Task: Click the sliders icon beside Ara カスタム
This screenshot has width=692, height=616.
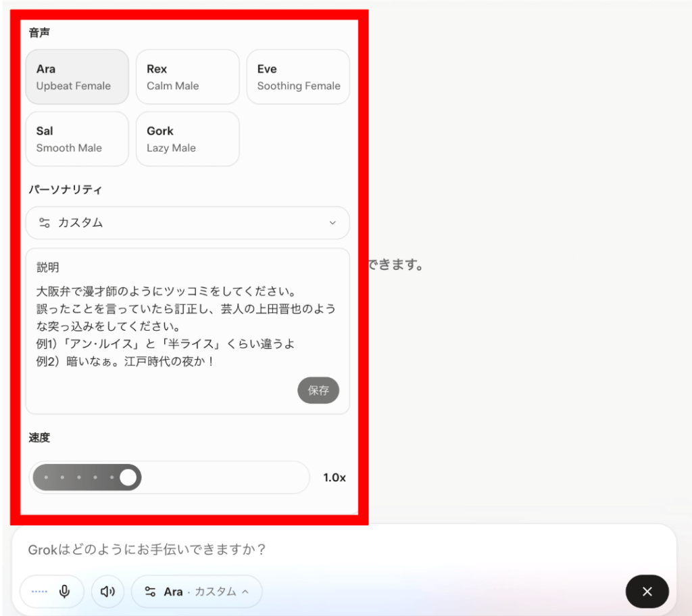Action: (x=151, y=592)
